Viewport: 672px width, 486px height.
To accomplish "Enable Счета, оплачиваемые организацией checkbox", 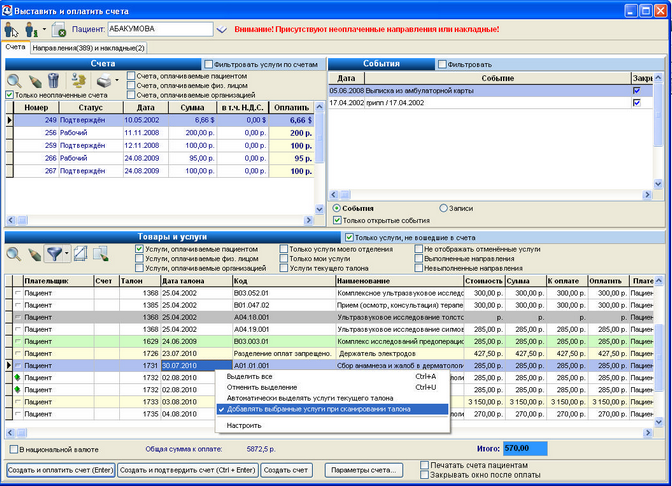I will click(131, 95).
